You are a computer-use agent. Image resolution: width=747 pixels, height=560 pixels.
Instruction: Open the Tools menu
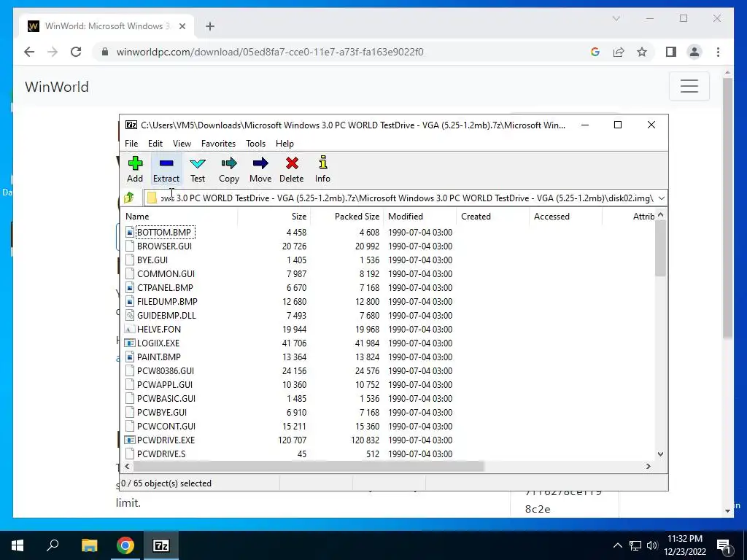point(255,144)
